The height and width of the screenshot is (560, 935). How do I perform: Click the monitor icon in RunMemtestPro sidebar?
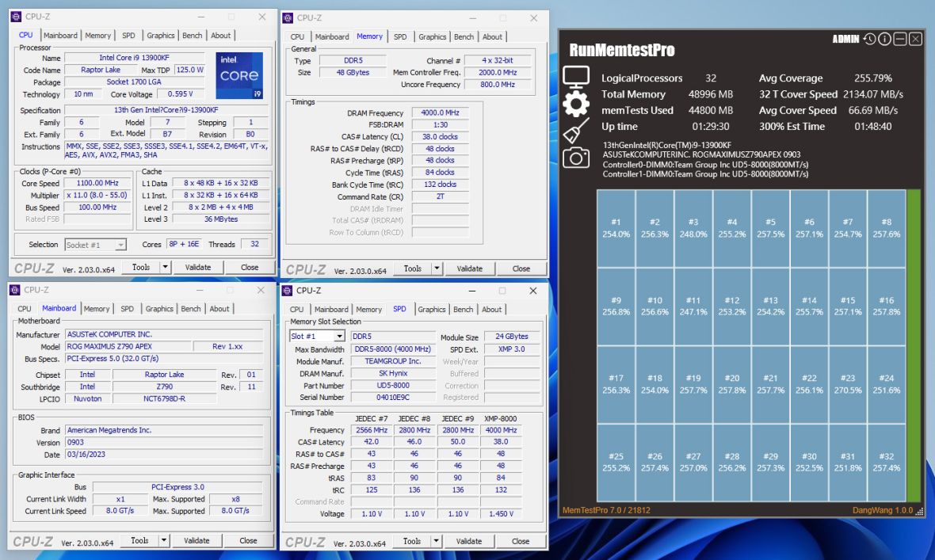[577, 75]
